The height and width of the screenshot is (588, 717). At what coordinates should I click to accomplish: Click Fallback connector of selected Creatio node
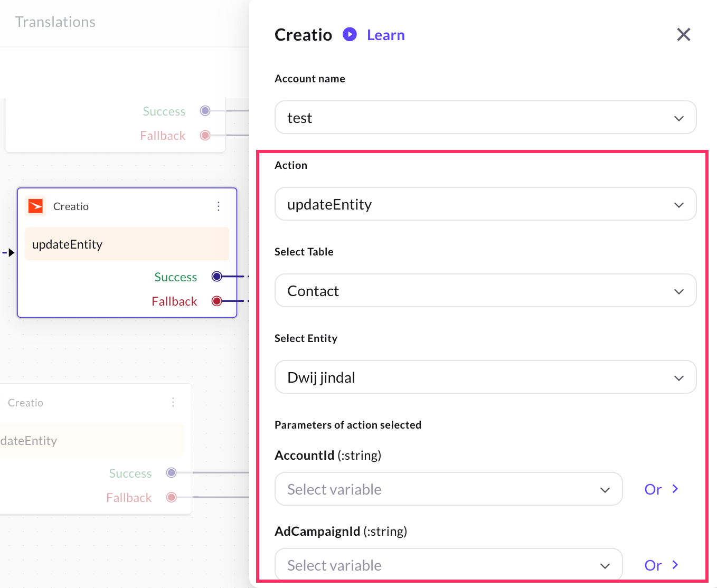216,301
